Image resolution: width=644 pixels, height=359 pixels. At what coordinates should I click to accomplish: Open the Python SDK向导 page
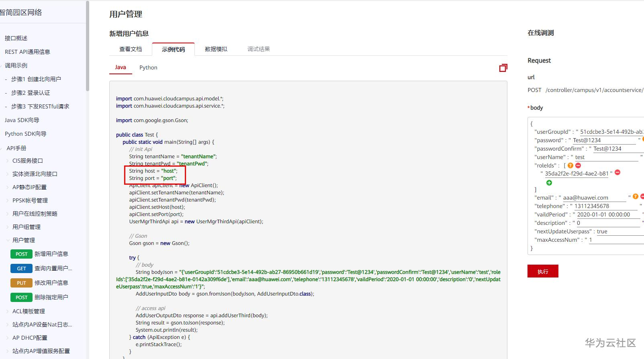point(25,134)
